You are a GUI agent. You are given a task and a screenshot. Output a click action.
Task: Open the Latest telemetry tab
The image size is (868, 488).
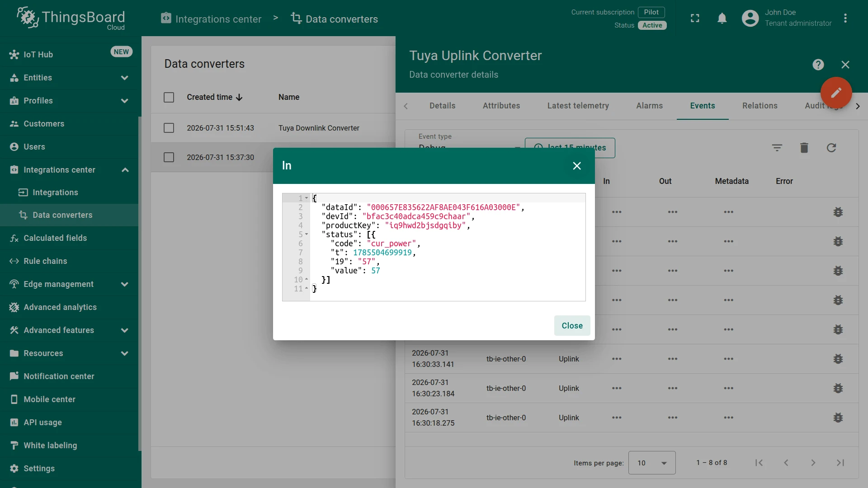pyautogui.click(x=578, y=106)
